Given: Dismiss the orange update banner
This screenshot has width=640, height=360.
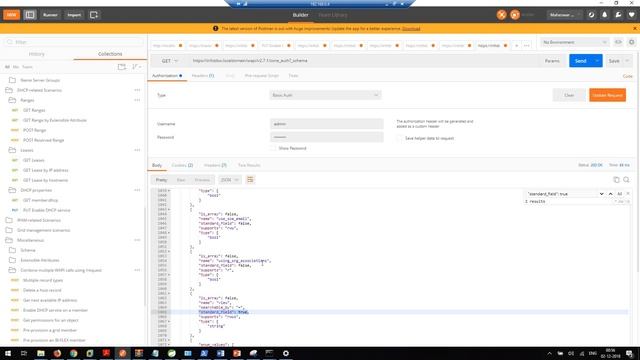Looking at the screenshot, I should pyautogui.click(x=635, y=29).
